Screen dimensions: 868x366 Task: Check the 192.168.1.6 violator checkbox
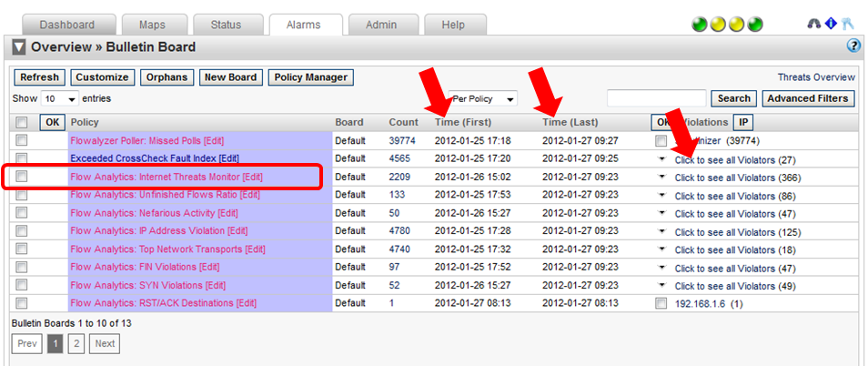point(661,303)
